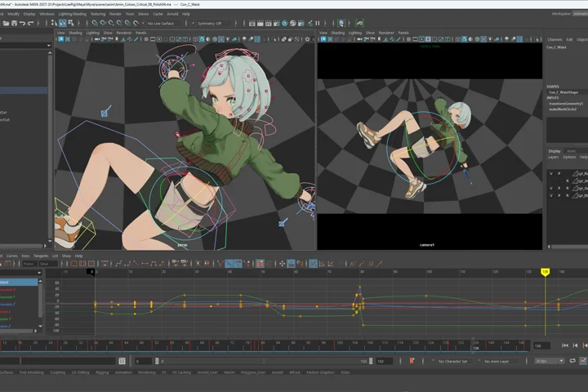Click the range slider left handle
Image resolution: width=588 pixels, height=392 pixels.
157,361
